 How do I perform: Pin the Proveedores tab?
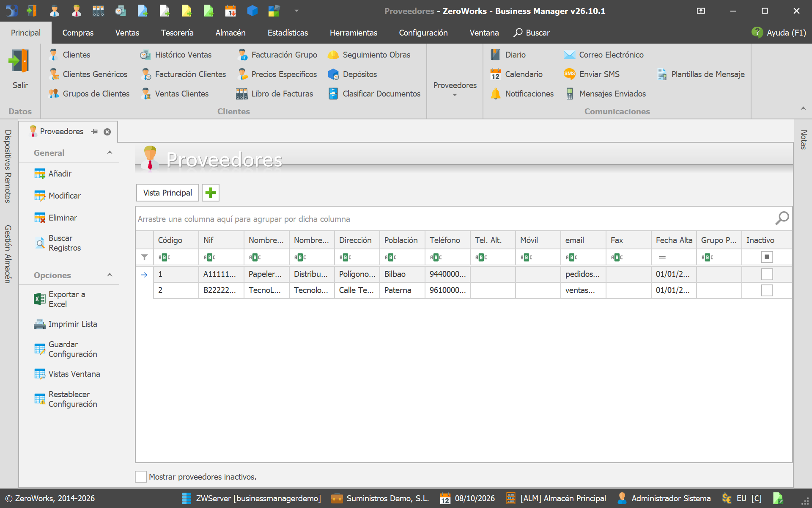pyautogui.click(x=94, y=132)
